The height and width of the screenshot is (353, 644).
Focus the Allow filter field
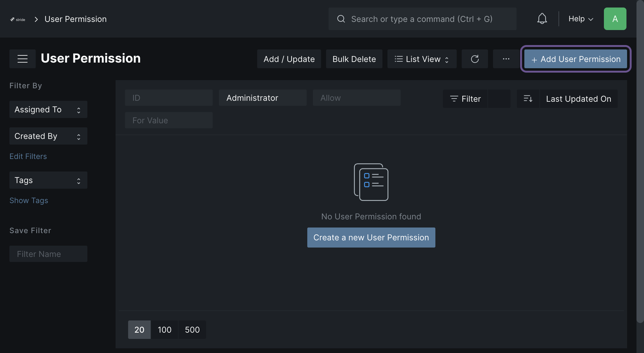pos(357,98)
